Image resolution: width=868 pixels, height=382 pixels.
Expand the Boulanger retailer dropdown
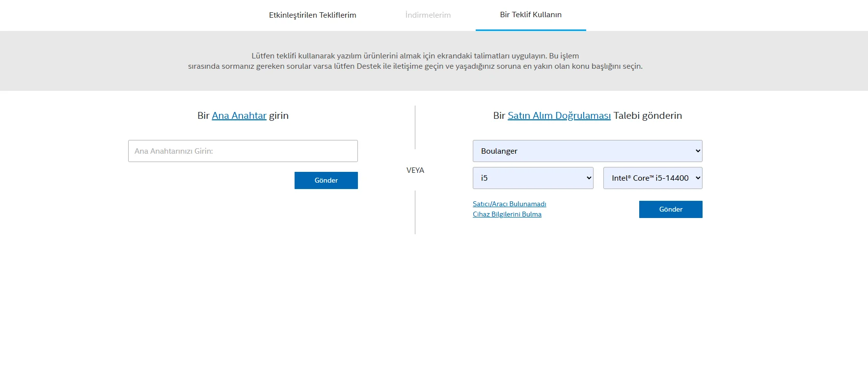[x=588, y=151]
